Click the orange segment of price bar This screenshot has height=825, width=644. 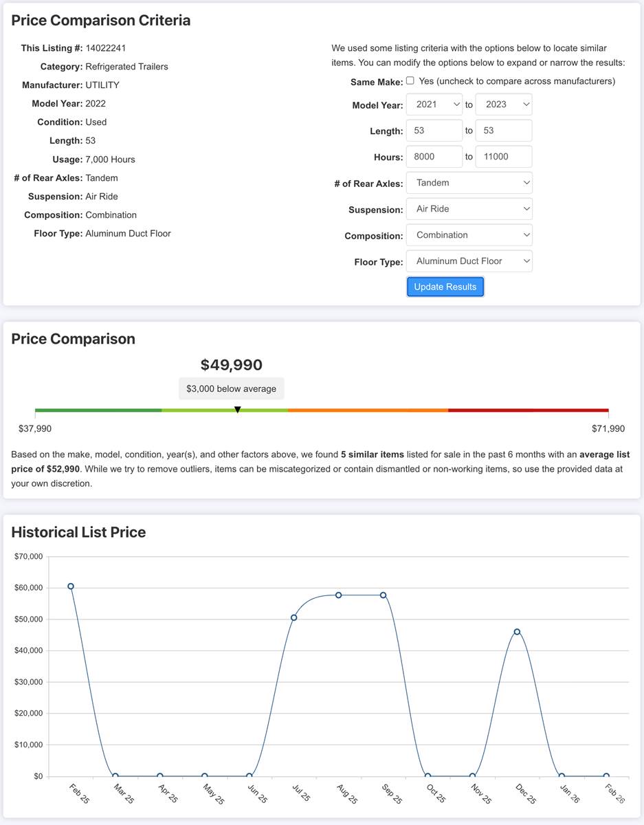pyautogui.click(x=368, y=410)
